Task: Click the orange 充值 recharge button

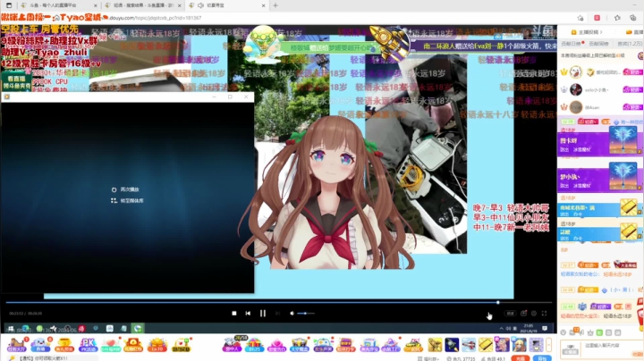Action: pos(520,358)
